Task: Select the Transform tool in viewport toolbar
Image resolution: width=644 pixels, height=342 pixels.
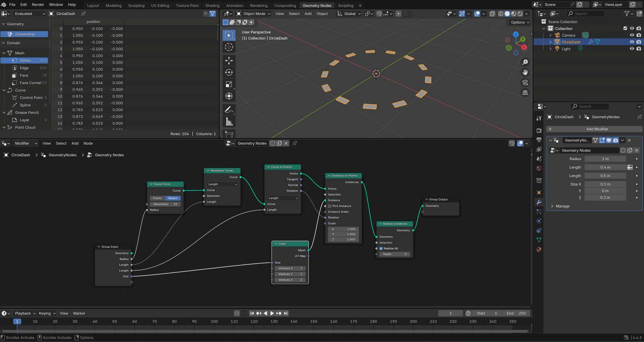Action: pos(229,96)
